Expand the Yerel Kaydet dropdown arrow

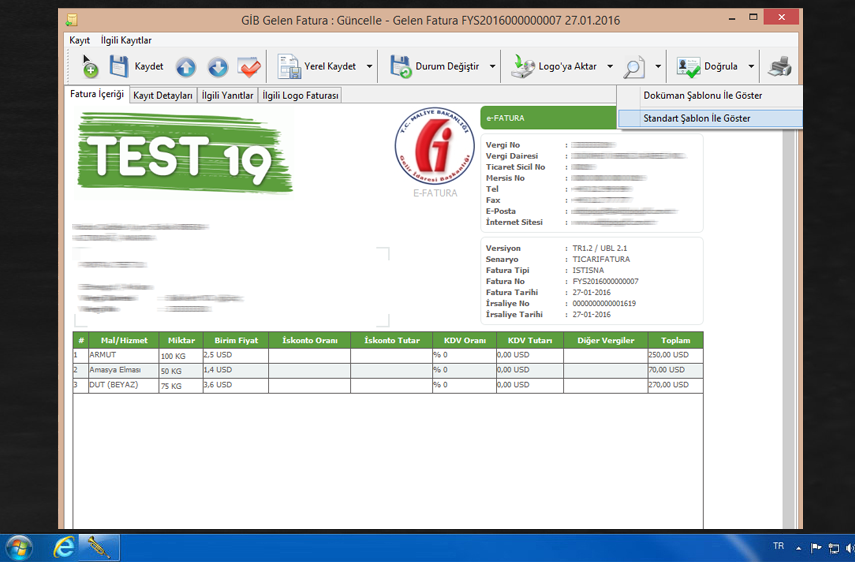[x=369, y=67]
